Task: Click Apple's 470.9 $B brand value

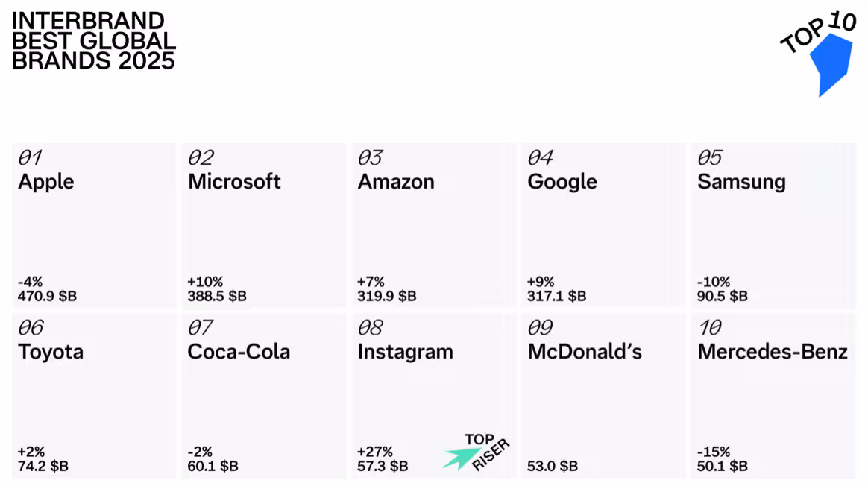Action: pos(47,297)
